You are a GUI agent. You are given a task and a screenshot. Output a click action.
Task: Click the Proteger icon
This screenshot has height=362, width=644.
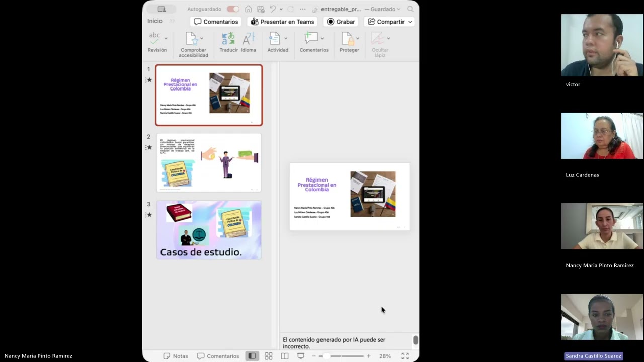click(x=347, y=38)
